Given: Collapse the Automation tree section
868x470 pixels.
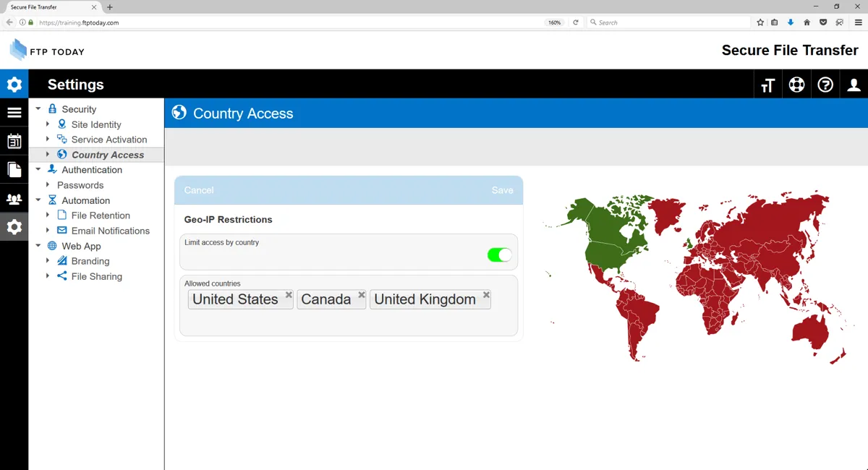Looking at the screenshot, I should (x=38, y=200).
